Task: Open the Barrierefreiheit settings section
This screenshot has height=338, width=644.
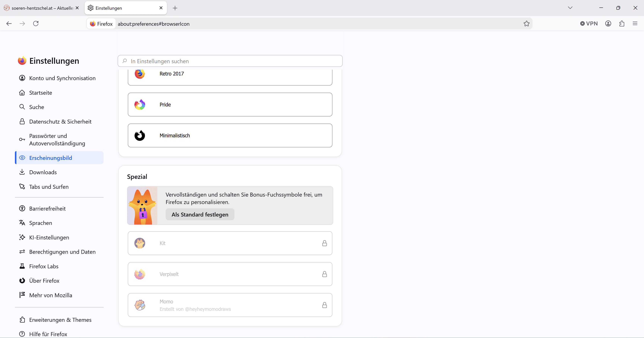Action: [x=59, y=209]
